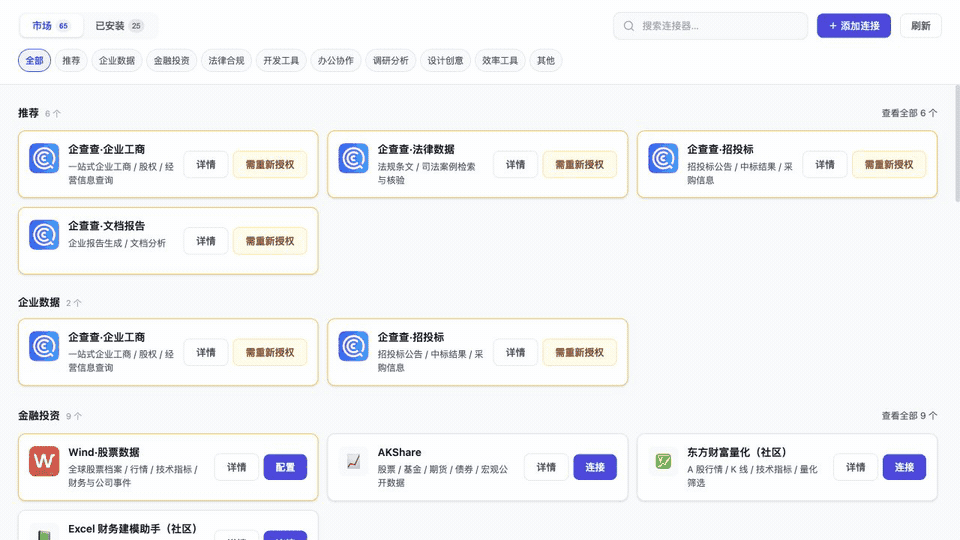
Task: Open 详情 for 东方财富量化（社区）
Action: tap(855, 467)
